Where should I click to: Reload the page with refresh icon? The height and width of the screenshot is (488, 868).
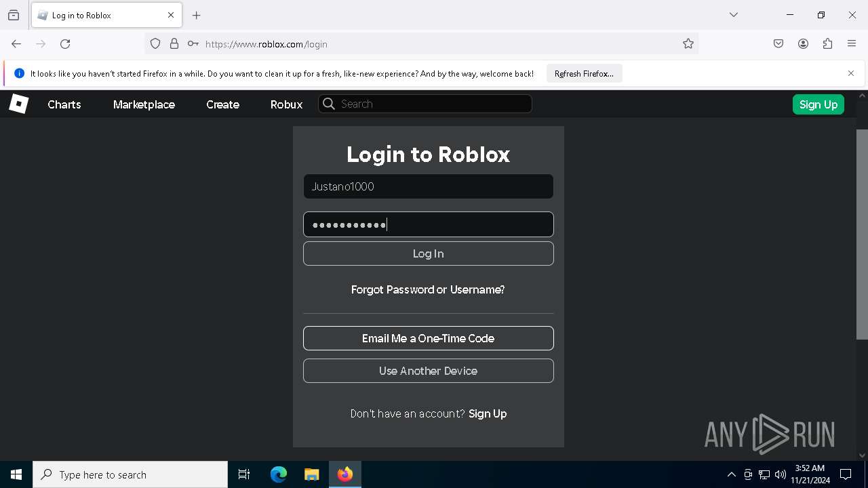pos(65,44)
